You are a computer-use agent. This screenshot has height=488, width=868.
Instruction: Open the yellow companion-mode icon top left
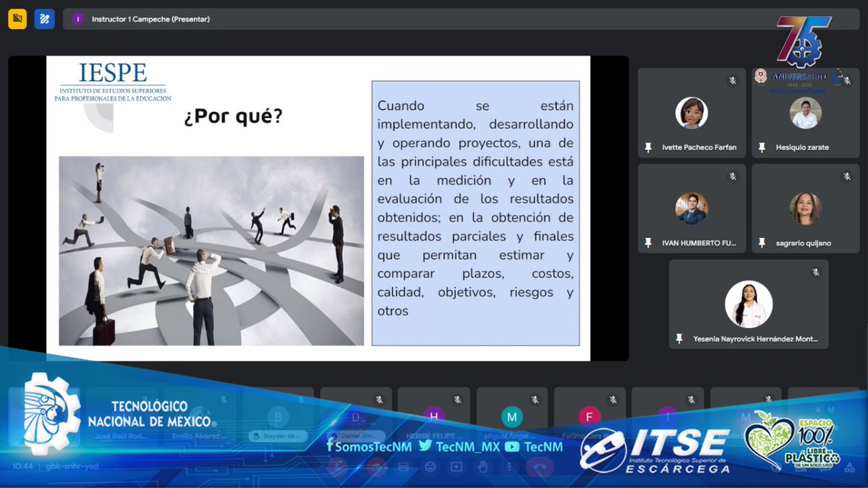pos(17,19)
